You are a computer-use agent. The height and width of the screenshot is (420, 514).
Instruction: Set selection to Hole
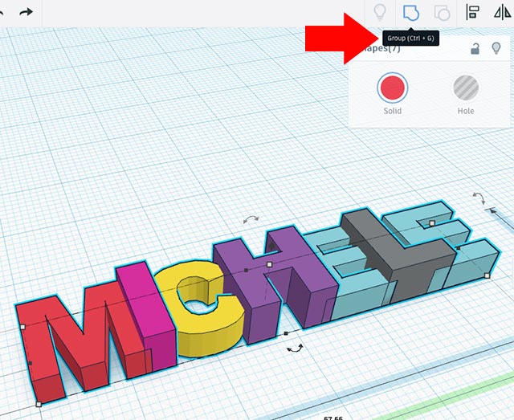pyautogui.click(x=466, y=88)
